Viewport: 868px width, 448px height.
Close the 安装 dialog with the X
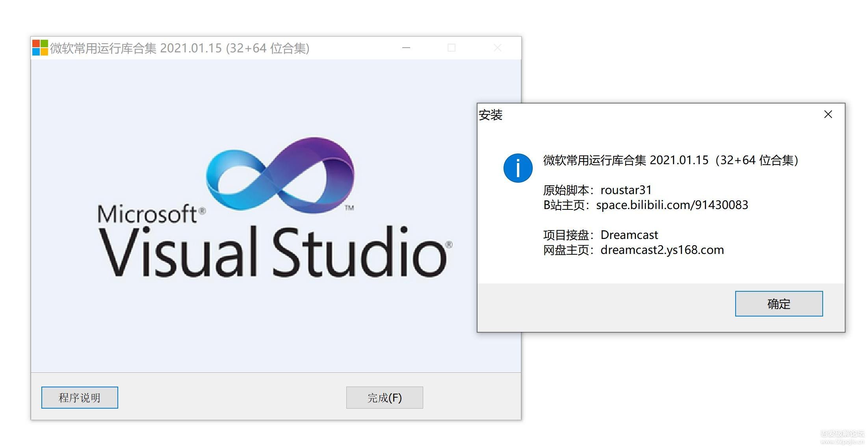828,115
